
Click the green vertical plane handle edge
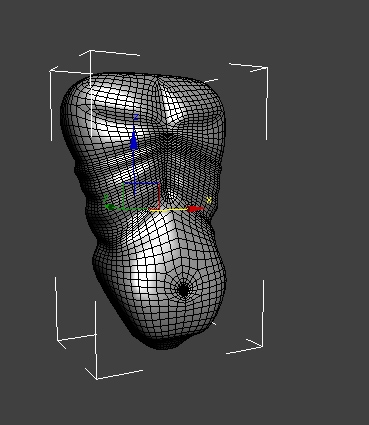click(124, 196)
